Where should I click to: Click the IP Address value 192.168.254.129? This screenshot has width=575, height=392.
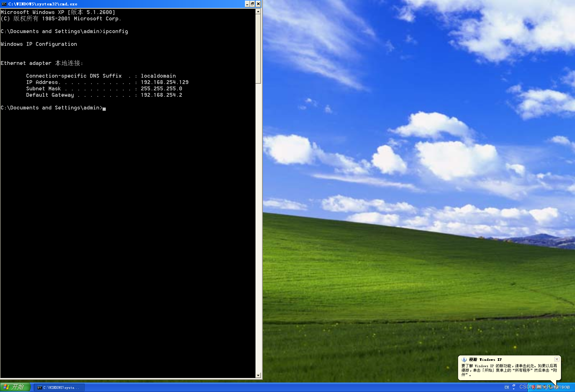coord(165,82)
